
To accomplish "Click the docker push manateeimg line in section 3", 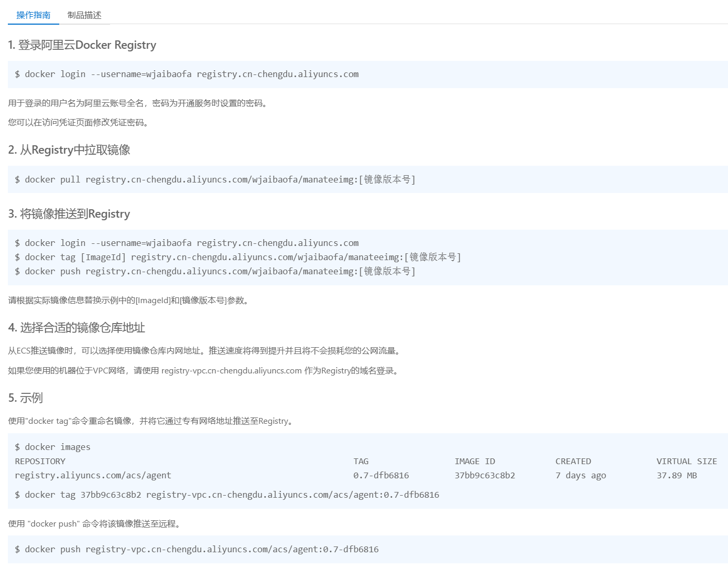I will [x=215, y=272].
